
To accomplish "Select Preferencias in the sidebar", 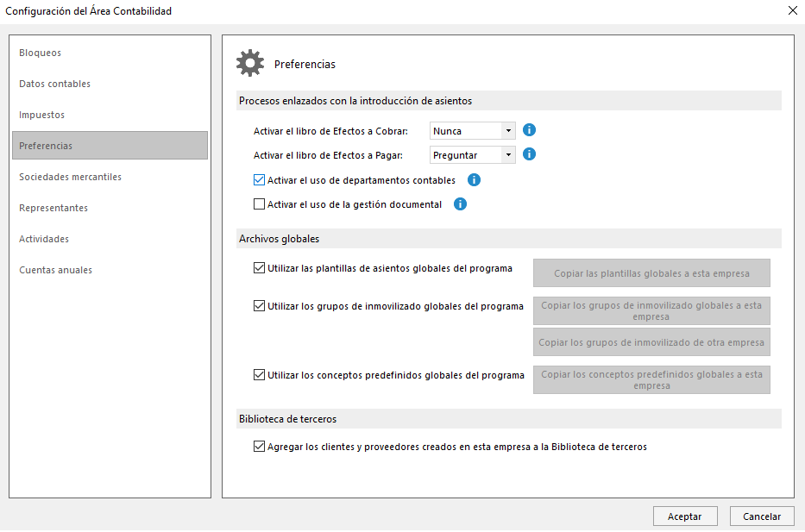I will click(110, 146).
